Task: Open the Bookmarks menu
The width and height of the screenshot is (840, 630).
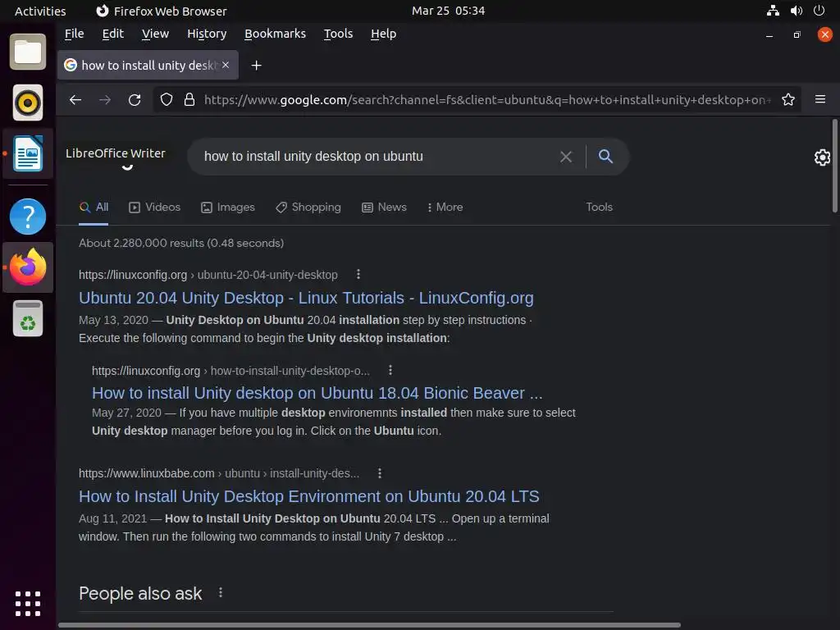Action: coord(276,34)
